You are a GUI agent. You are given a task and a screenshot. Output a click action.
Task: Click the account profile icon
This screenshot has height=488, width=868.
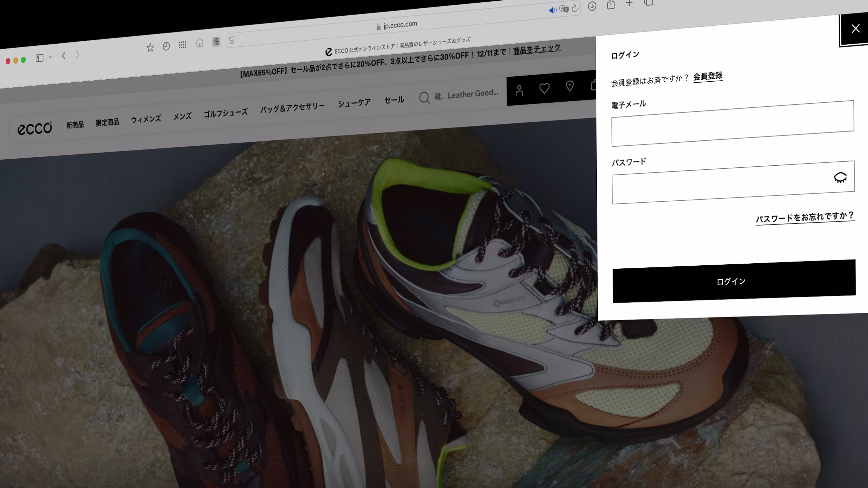pos(519,91)
